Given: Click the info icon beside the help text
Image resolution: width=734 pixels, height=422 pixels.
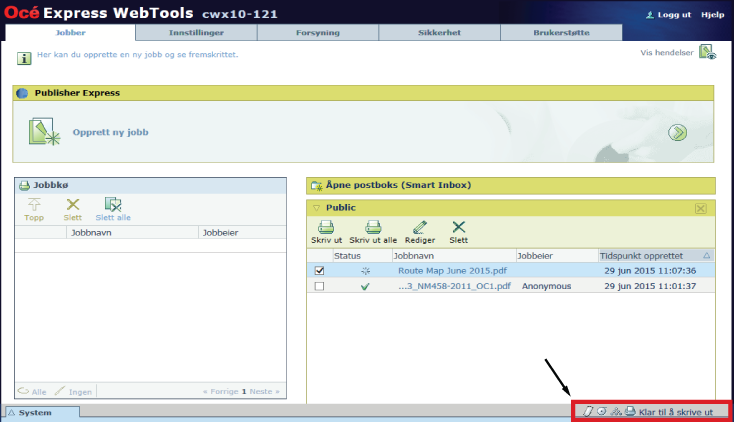Looking at the screenshot, I should click(24, 58).
